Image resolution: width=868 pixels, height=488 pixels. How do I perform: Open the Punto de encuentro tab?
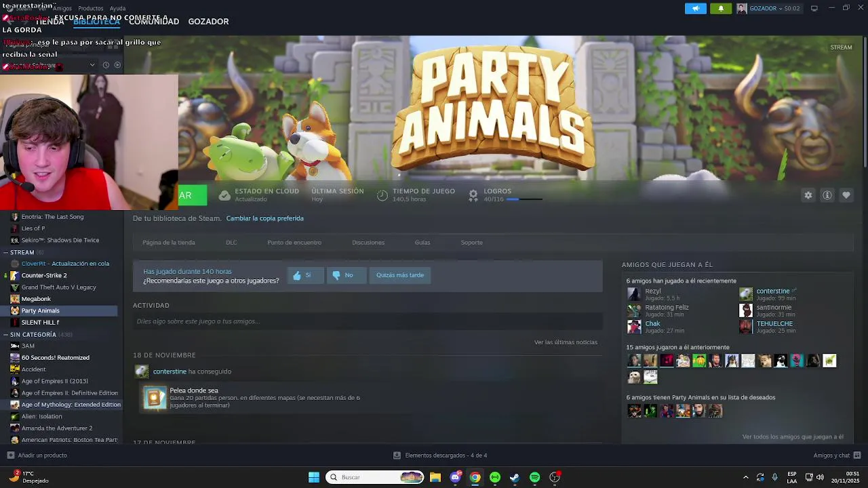294,243
